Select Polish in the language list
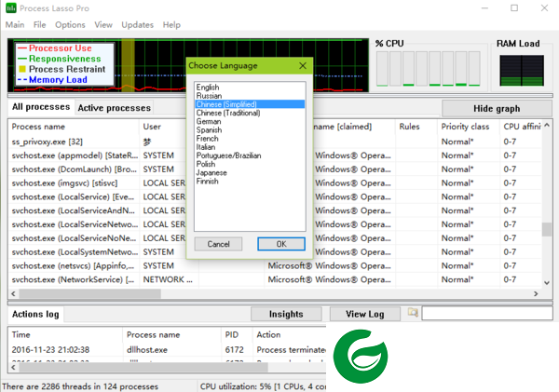 [x=250, y=164]
